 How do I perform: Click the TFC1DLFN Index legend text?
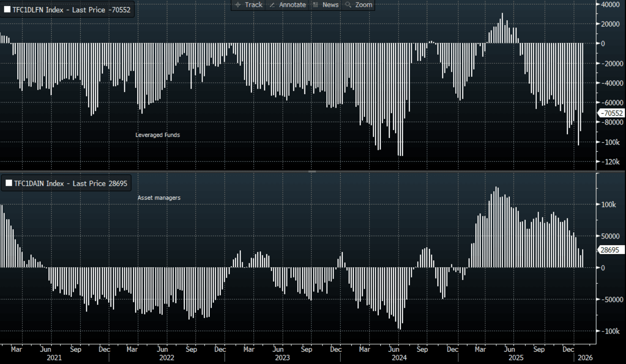71,10
